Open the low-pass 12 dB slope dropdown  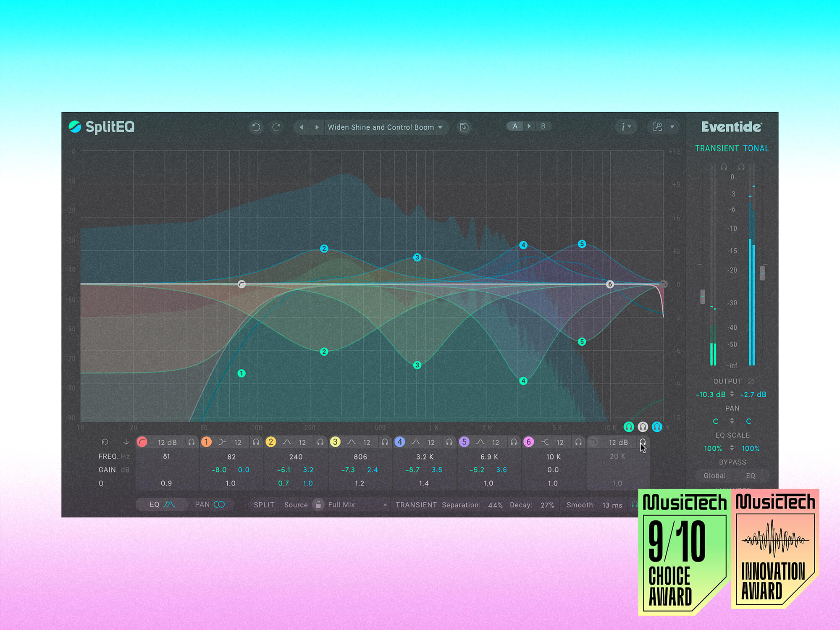(618, 442)
